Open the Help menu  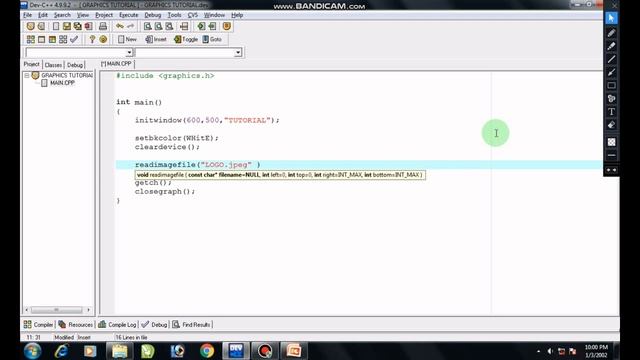click(237, 15)
